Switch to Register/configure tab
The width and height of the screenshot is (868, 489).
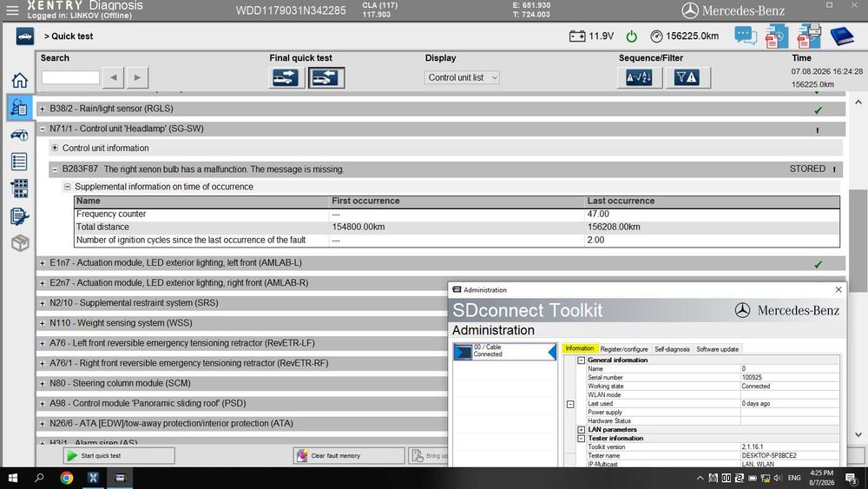(624, 349)
